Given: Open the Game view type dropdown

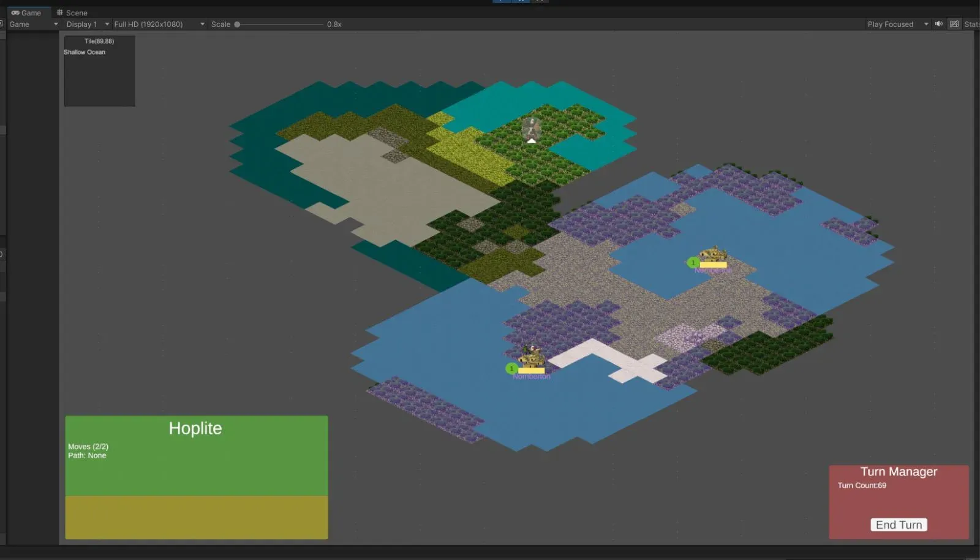Looking at the screenshot, I should pos(34,24).
